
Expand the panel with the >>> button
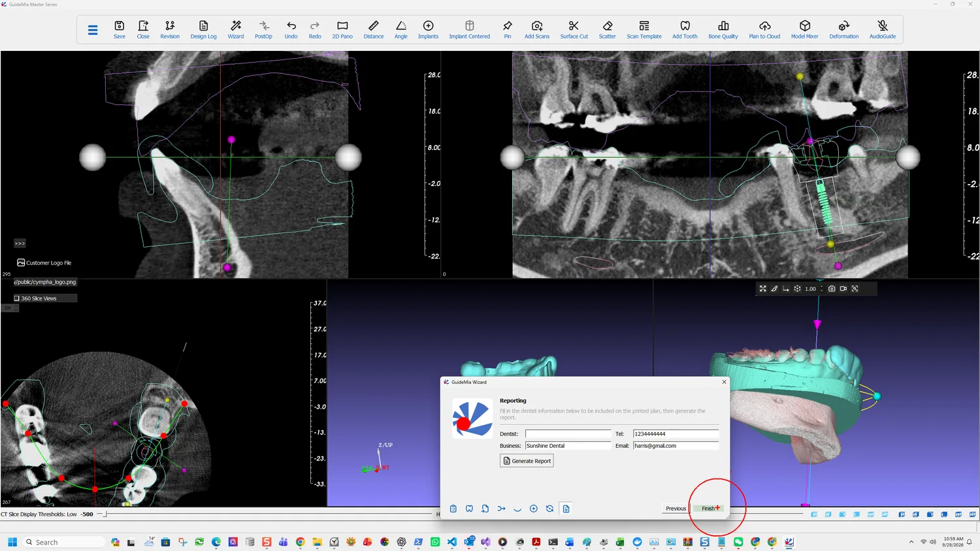click(20, 244)
